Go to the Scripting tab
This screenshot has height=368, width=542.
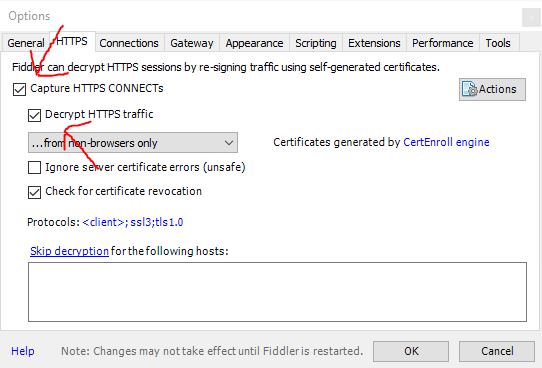tap(316, 43)
